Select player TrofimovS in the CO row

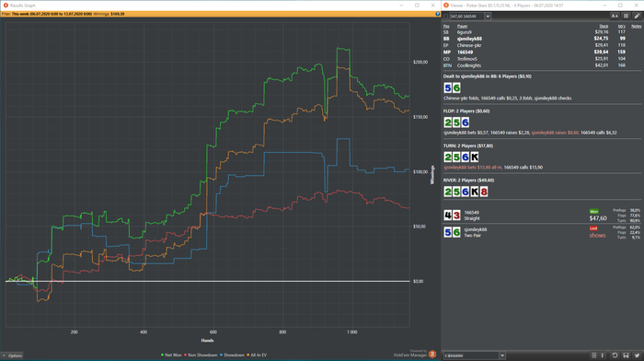click(x=467, y=59)
